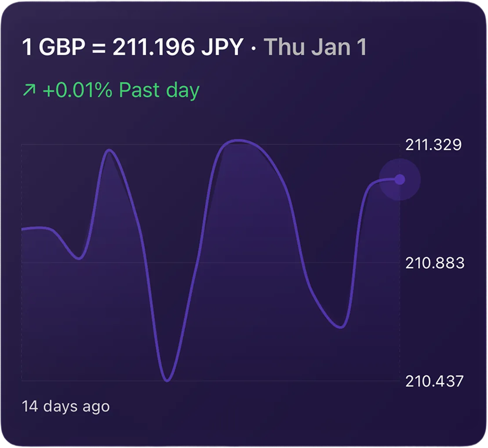Click the "Thu Jan 1" date label
The width and height of the screenshot is (488, 448).
315,48
